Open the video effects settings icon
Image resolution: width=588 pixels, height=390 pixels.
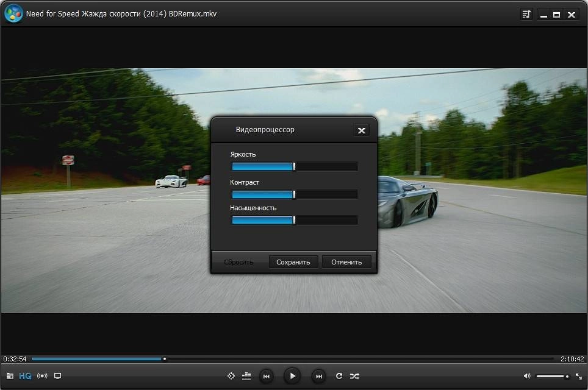click(x=231, y=376)
